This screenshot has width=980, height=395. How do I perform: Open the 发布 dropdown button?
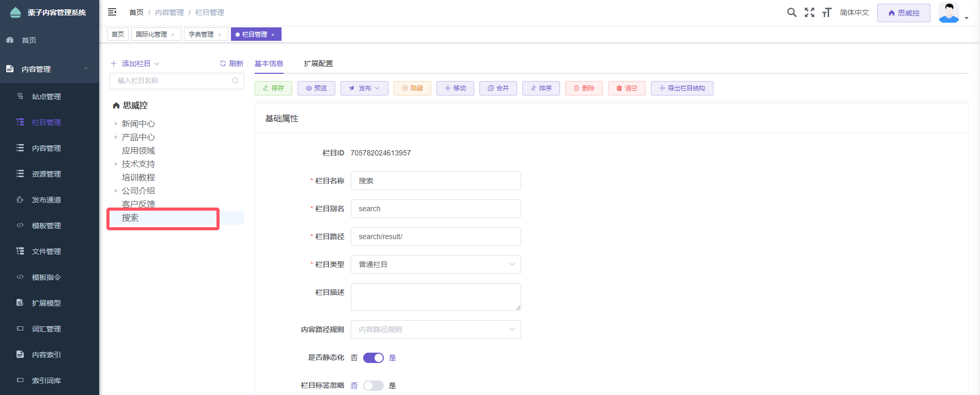364,88
